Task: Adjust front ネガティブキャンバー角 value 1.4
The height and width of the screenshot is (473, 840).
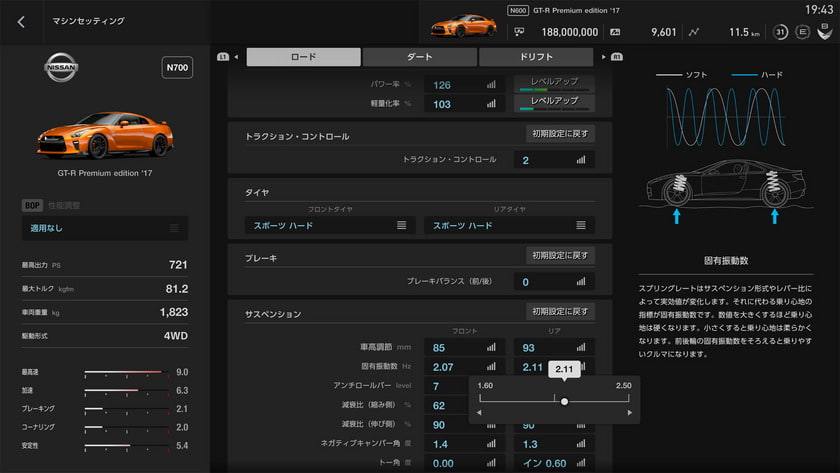Action: pyautogui.click(x=464, y=444)
